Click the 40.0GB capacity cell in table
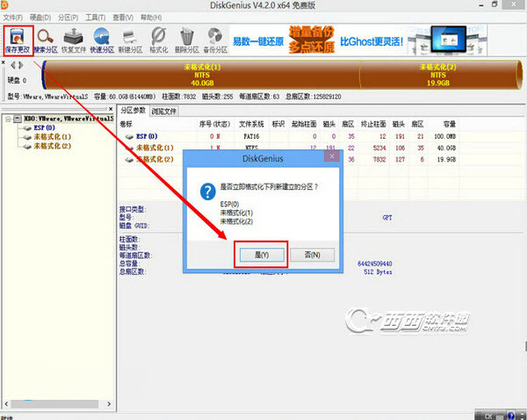The image size is (527, 420). [447, 148]
